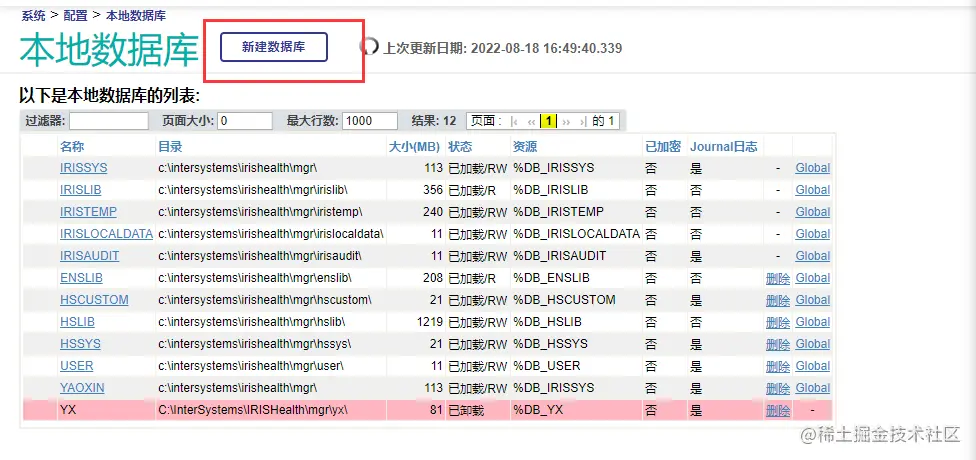
Task: Click the refresh spinner icon beside 上次更新日期
Action: 369,46
